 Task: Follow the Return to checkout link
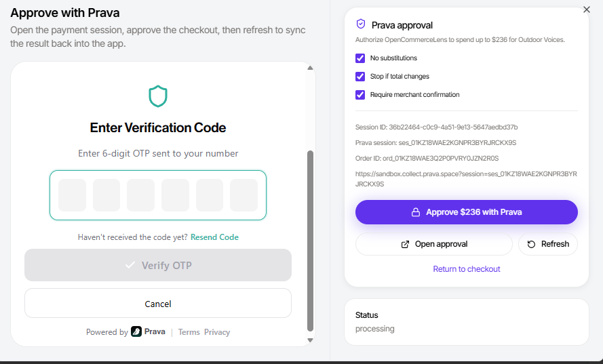(467, 269)
